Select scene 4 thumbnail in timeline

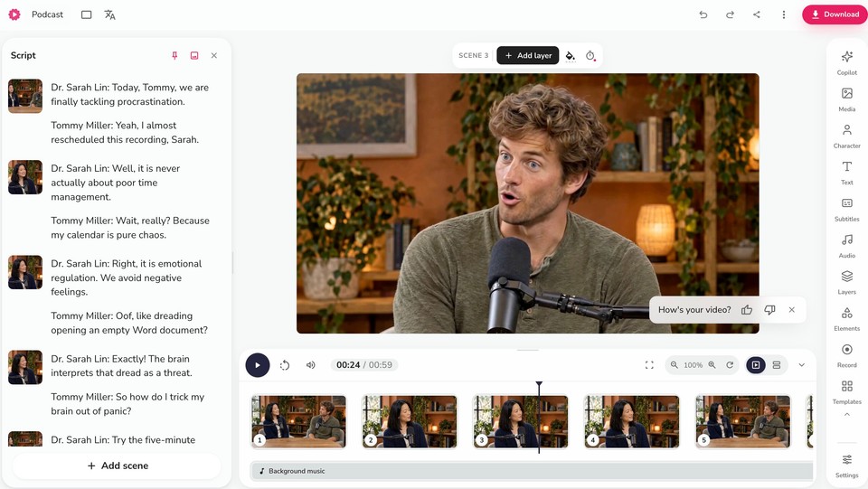pyautogui.click(x=632, y=421)
